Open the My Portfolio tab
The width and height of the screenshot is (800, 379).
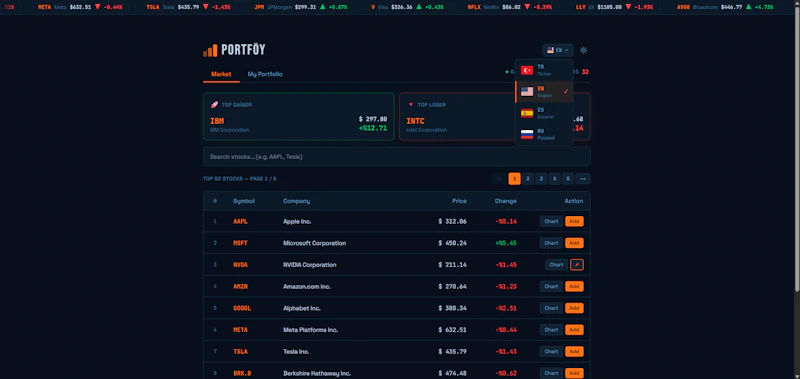tap(265, 74)
